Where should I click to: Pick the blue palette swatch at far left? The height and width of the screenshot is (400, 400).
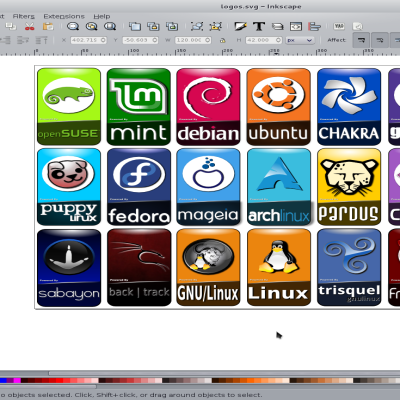coord(3,380)
